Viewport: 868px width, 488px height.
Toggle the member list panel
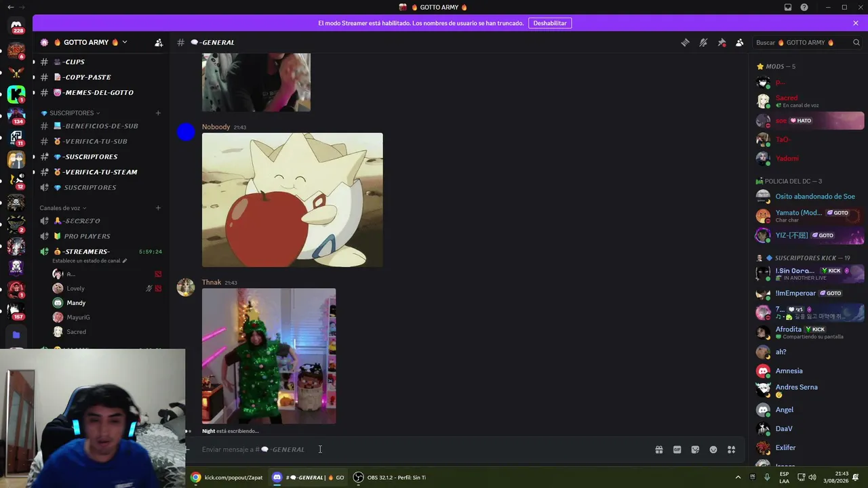pyautogui.click(x=739, y=43)
